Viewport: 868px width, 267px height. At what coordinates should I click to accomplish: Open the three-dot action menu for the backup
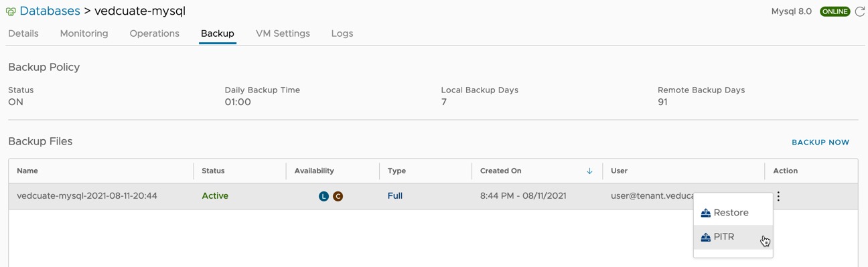778,196
